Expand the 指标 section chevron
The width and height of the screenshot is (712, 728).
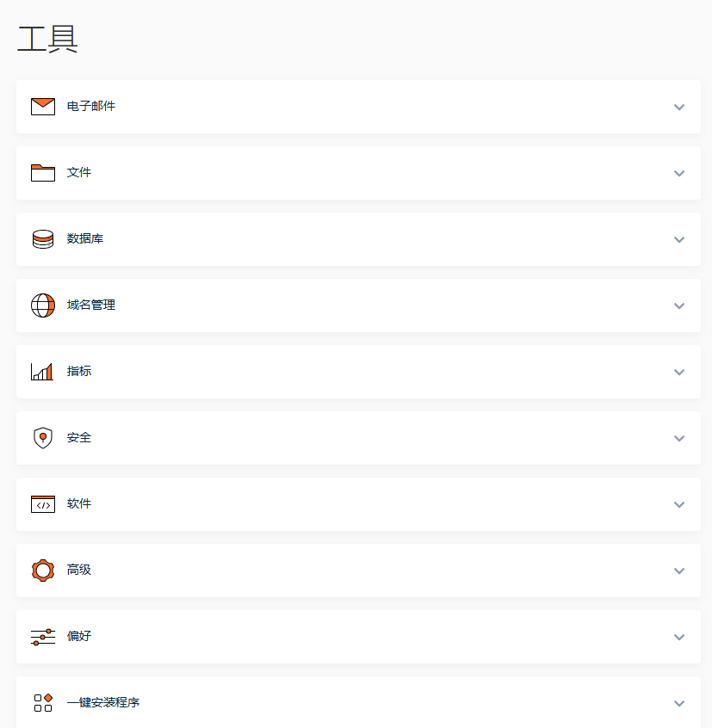pyautogui.click(x=679, y=373)
